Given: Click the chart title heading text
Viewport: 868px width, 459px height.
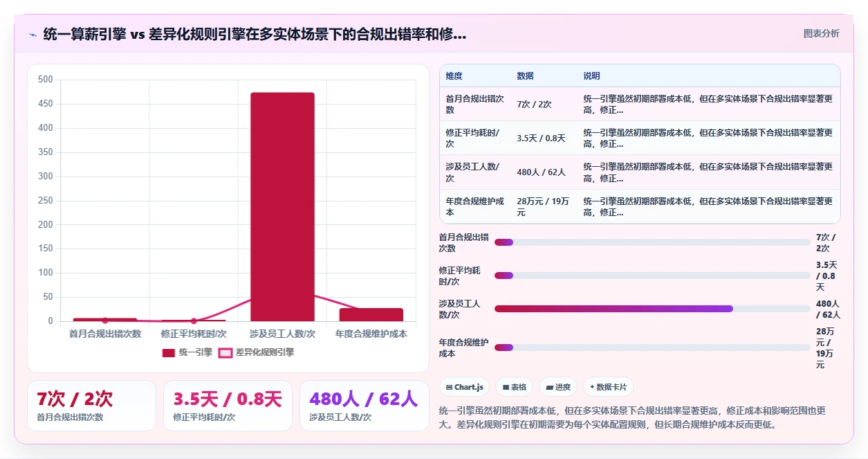Looking at the screenshot, I should (x=255, y=34).
